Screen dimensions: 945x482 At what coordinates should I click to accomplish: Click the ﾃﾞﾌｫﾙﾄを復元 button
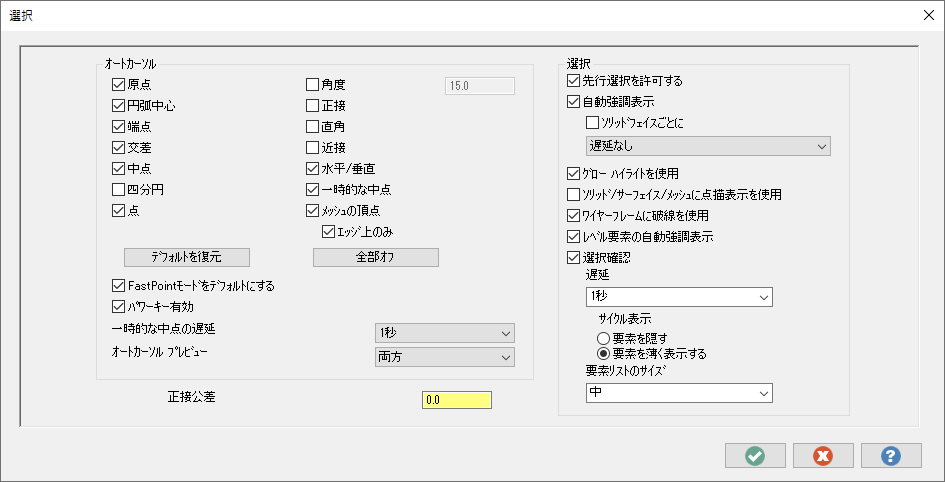[x=186, y=257]
